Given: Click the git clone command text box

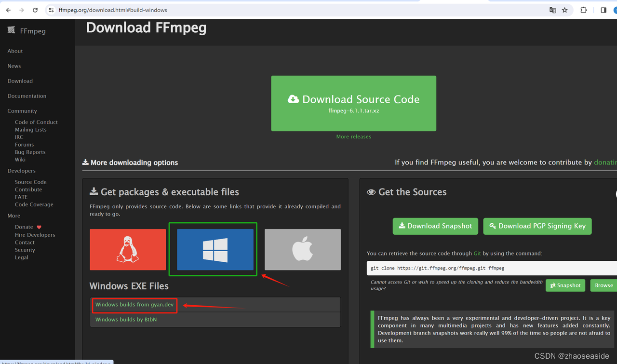Looking at the screenshot, I should 492,268.
